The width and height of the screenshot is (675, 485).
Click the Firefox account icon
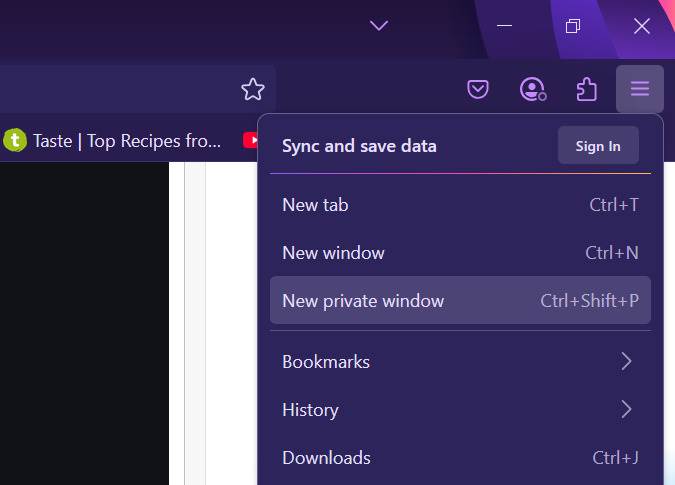533,90
